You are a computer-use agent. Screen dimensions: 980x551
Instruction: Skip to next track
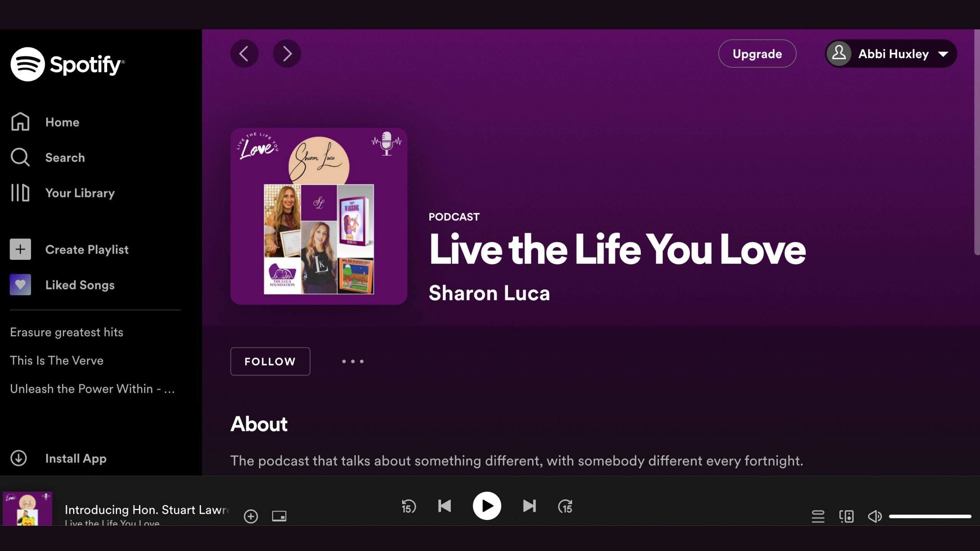coord(529,506)
